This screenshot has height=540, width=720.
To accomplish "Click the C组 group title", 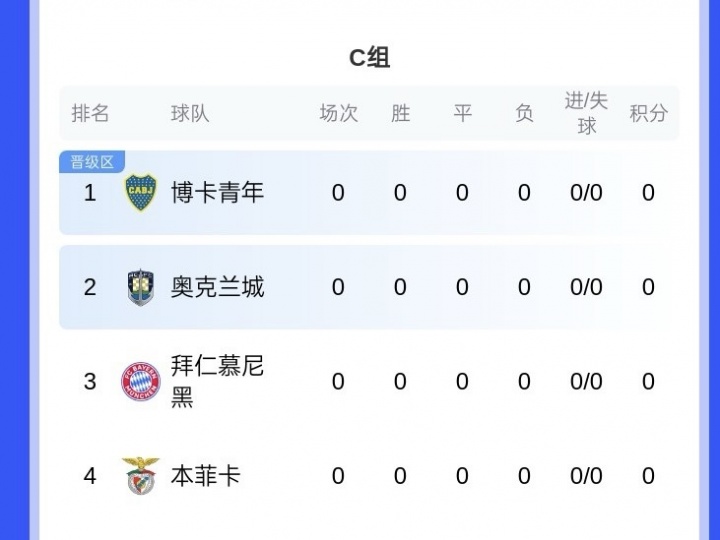I will click(369, 58).
